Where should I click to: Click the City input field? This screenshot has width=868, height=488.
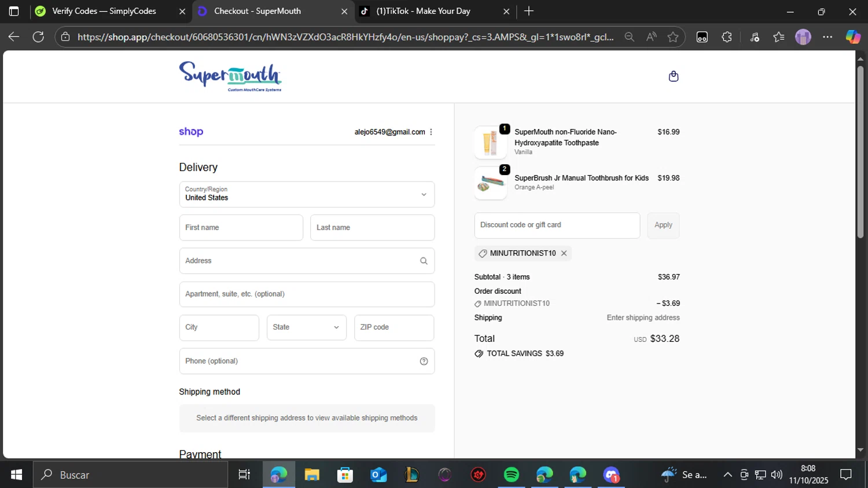click(x=219, y=328)
